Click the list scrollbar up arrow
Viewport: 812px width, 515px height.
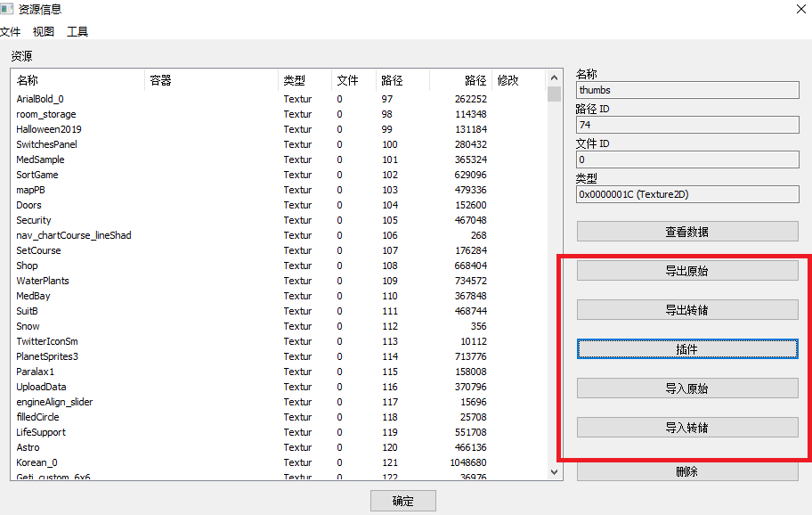(x=554, y=78)
